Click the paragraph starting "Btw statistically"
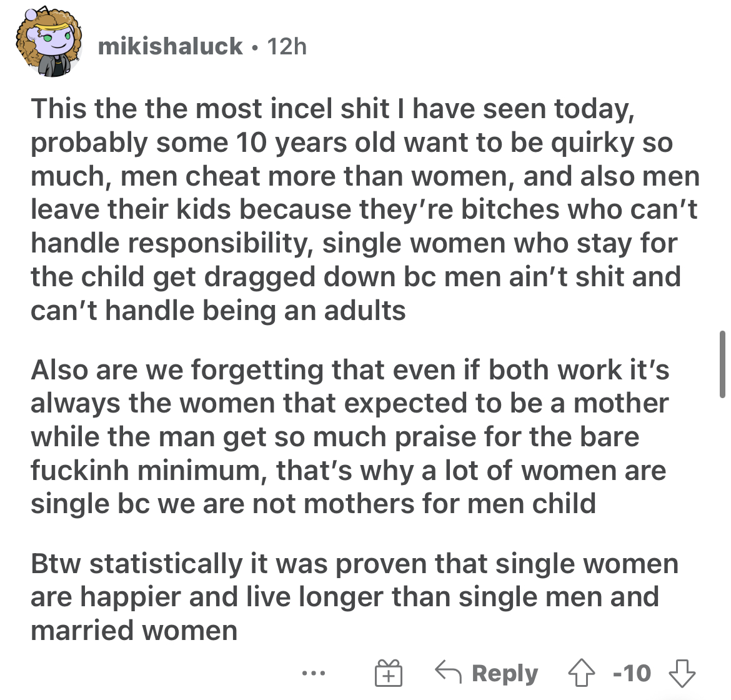 coord(354,597)
